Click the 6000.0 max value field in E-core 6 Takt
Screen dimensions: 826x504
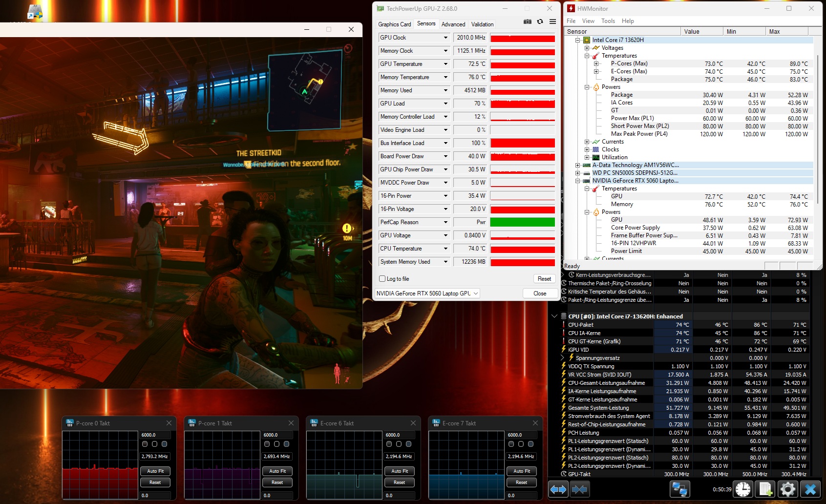[399, 435]
